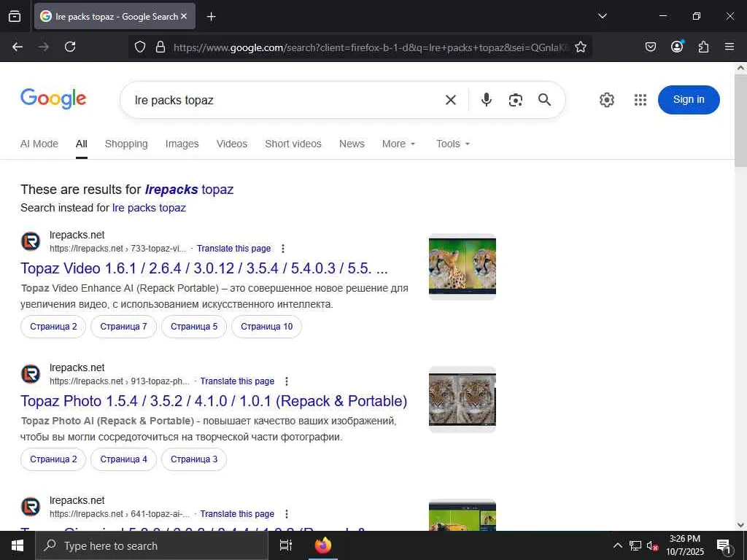The image size is (747, 560).
Task: Click Irepacks favicon of Topaz Photo result
Action: (31, 374)
